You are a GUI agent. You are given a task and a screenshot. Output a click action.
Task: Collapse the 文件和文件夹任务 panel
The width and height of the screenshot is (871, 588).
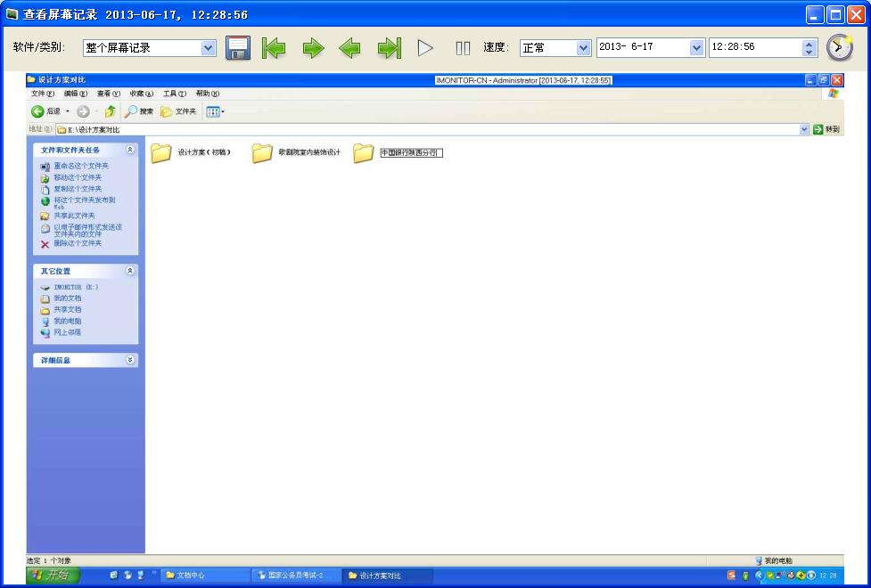pyautogui.click(x=130, y=150)
